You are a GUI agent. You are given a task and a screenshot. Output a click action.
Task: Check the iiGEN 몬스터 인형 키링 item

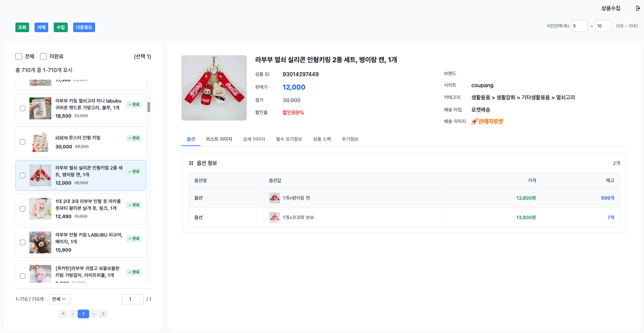pos(23,142)
